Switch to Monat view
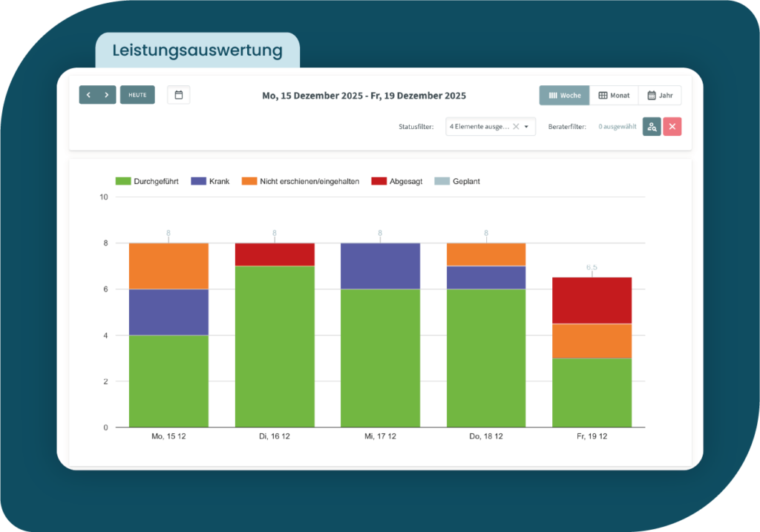Image resolution: width=760 pixels, height=532 pixels. (614, 96)
